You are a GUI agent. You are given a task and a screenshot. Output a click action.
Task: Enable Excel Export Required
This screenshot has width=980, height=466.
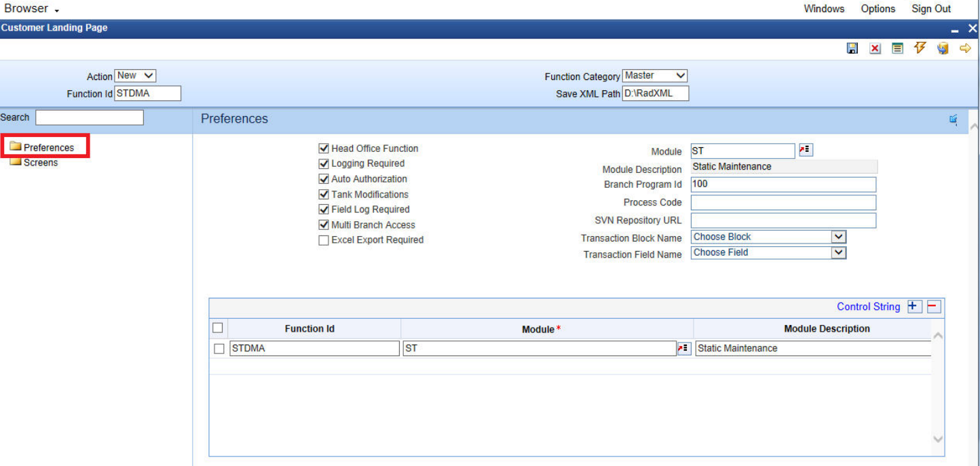tap(324, 240)
